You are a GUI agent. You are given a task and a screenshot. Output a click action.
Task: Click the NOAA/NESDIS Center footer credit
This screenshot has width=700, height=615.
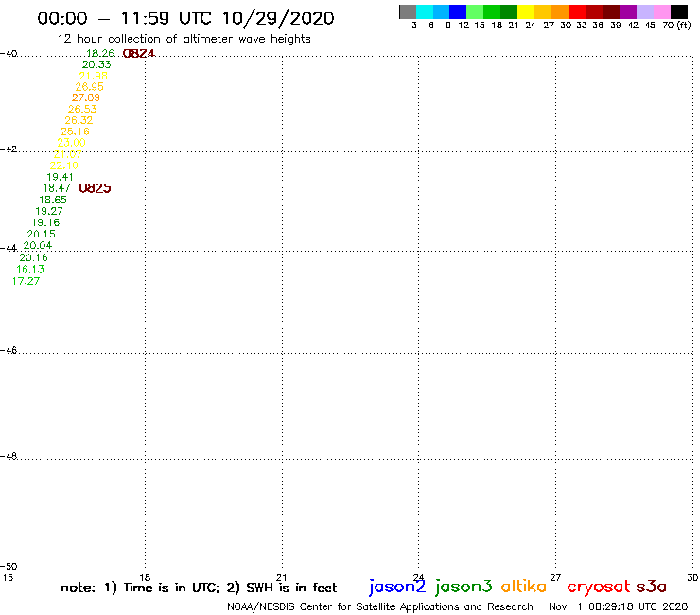[380, 606]
